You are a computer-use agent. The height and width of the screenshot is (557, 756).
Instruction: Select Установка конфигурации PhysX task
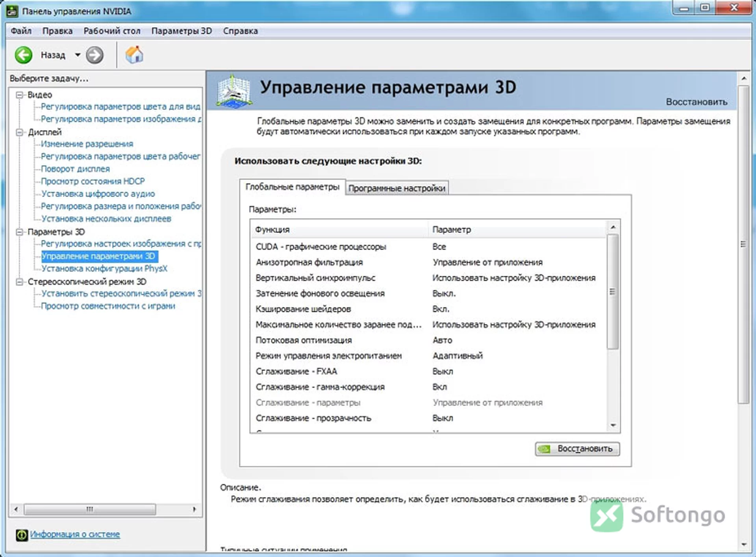[104, 269]
